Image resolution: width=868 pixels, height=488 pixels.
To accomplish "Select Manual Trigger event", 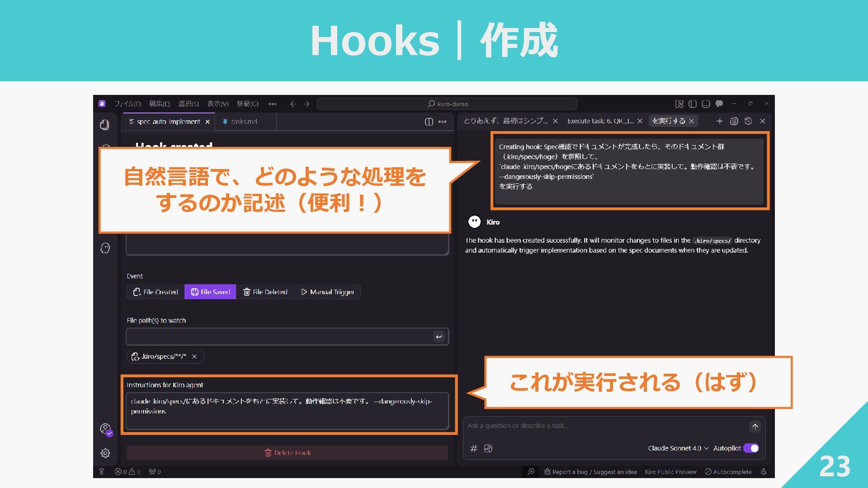I will (x=327, y=292).
